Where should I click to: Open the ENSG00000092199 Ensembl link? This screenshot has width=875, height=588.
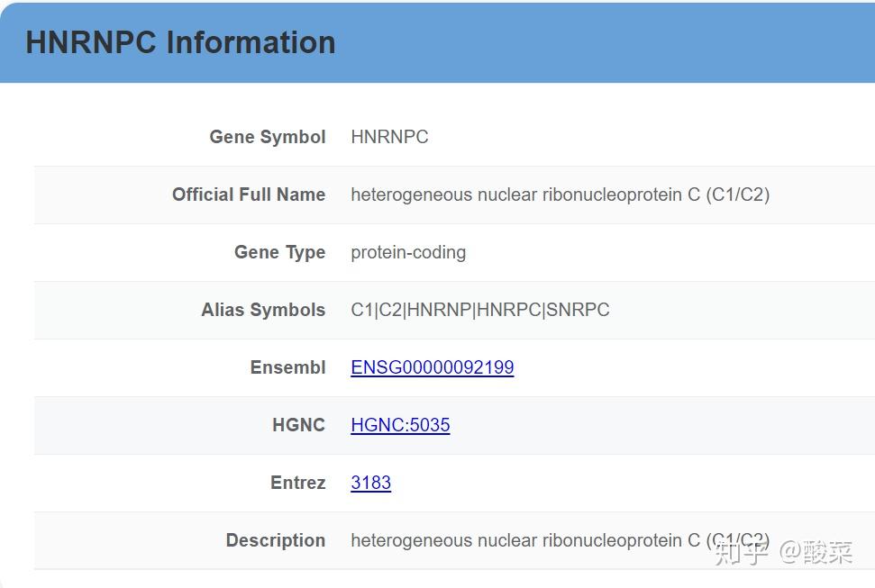(432, 367)
